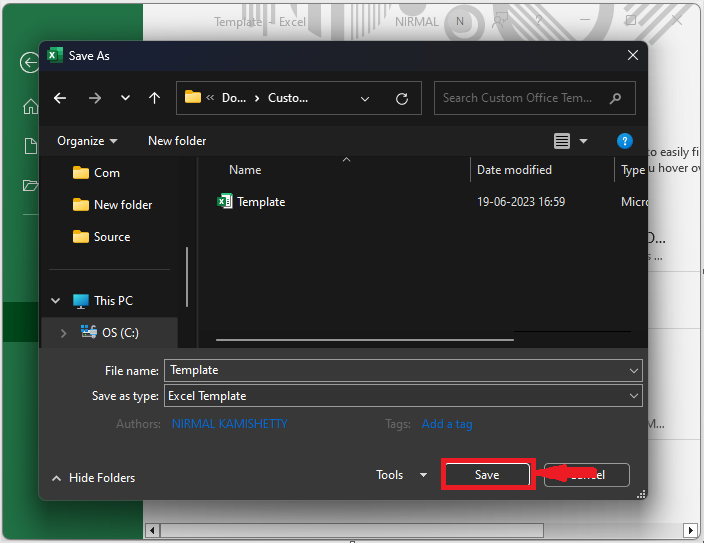The width and height of the screenshot is (704, 543).
Task: Close the Save As dialog
Action: tap(633, 55)
